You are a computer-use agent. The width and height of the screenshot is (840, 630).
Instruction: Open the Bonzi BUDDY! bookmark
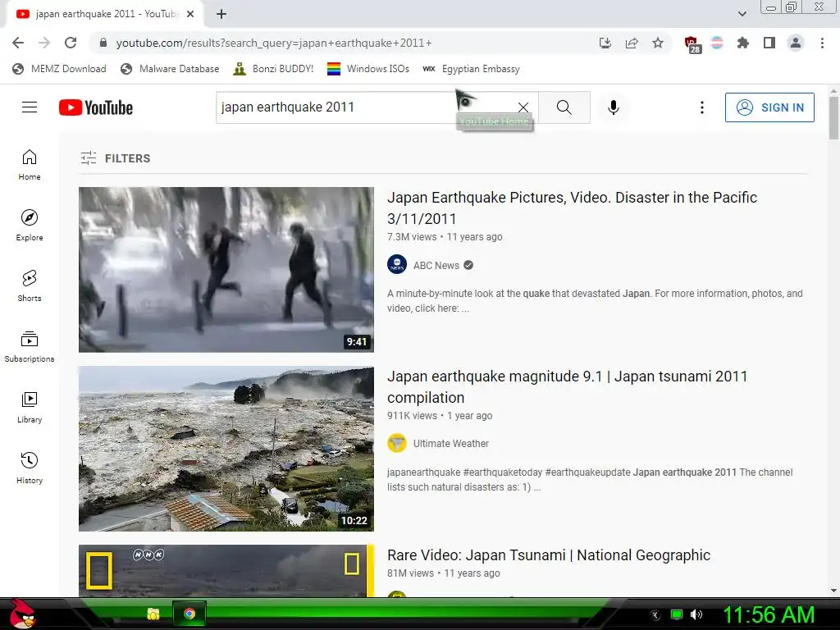(x=274, y=69)
